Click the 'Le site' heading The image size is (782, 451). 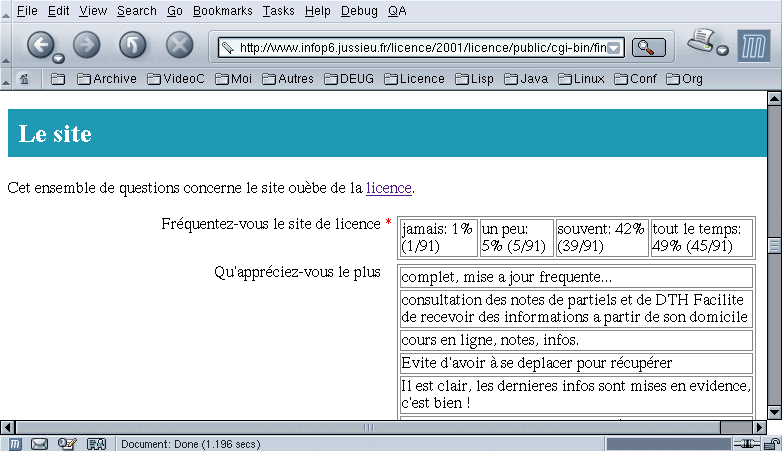[x=55, y=134]
